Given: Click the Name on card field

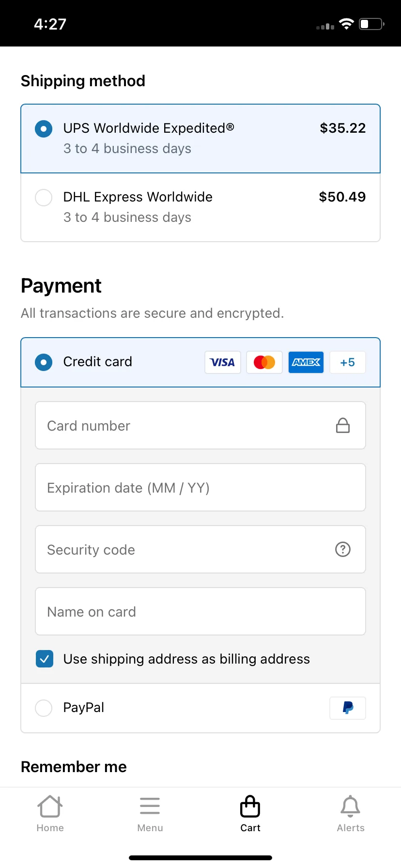Looking at the screenshot, I should pyautogui.click(x=200, y=611).
